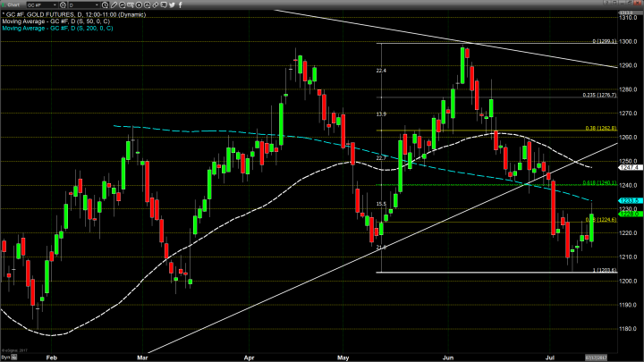The width and height of the screenshot is (644, 362).
Task: Share chart via the Facebook icon
Action: click(x=181, y=5)
